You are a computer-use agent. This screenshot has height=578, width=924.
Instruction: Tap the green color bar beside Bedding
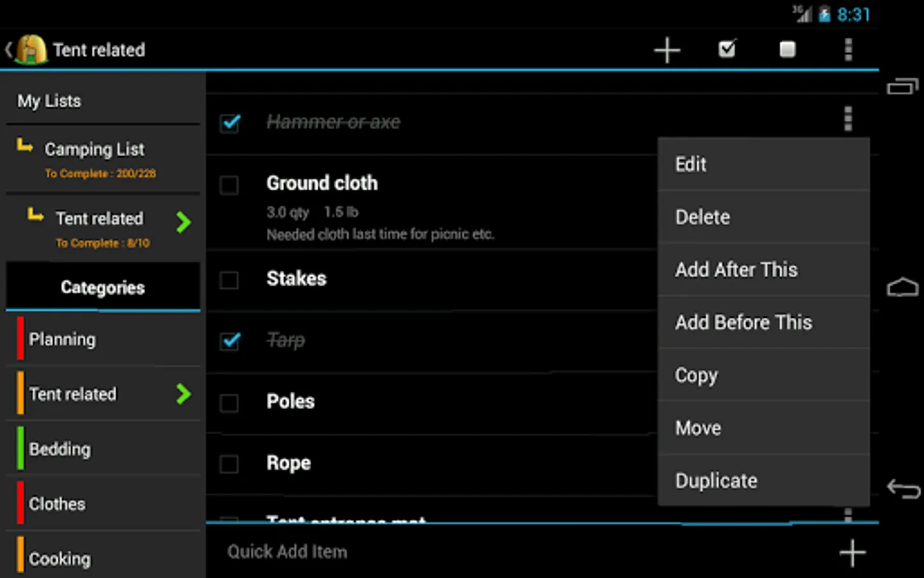click(21, 448)
